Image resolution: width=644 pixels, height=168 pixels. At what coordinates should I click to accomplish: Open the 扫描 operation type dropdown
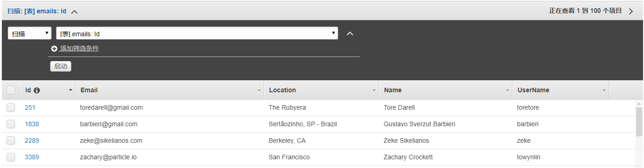tap(29, 34)
